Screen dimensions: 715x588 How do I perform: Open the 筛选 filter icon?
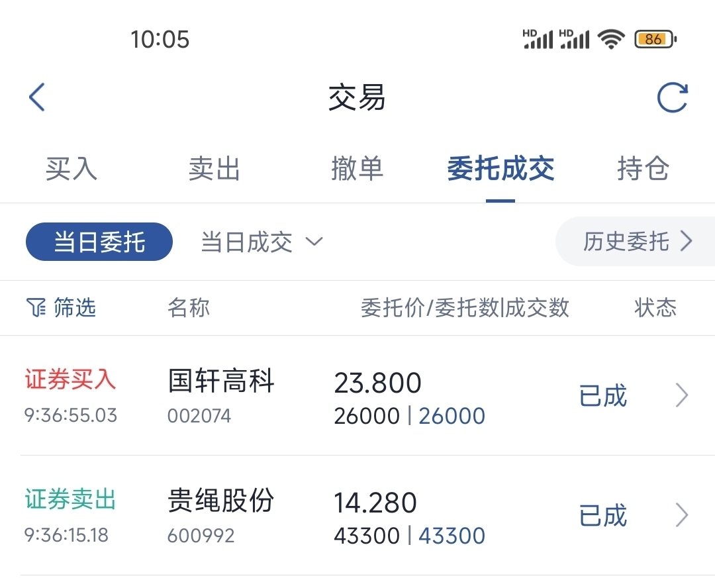(x=36, y=307)
